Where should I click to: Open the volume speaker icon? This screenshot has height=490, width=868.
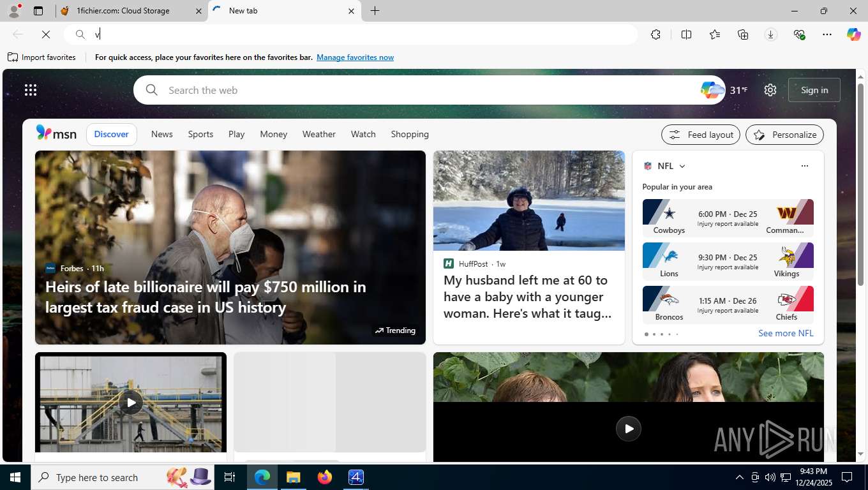click(x=770, y=477)
